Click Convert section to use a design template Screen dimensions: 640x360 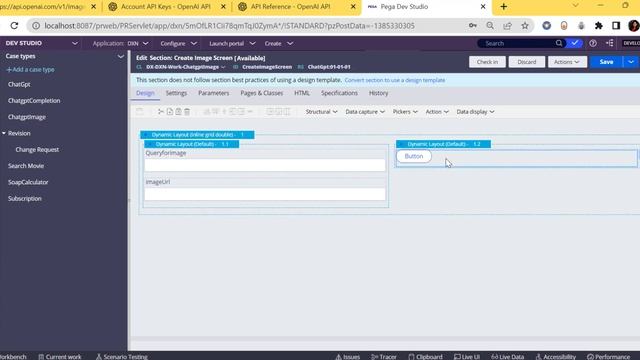(395, 80)
